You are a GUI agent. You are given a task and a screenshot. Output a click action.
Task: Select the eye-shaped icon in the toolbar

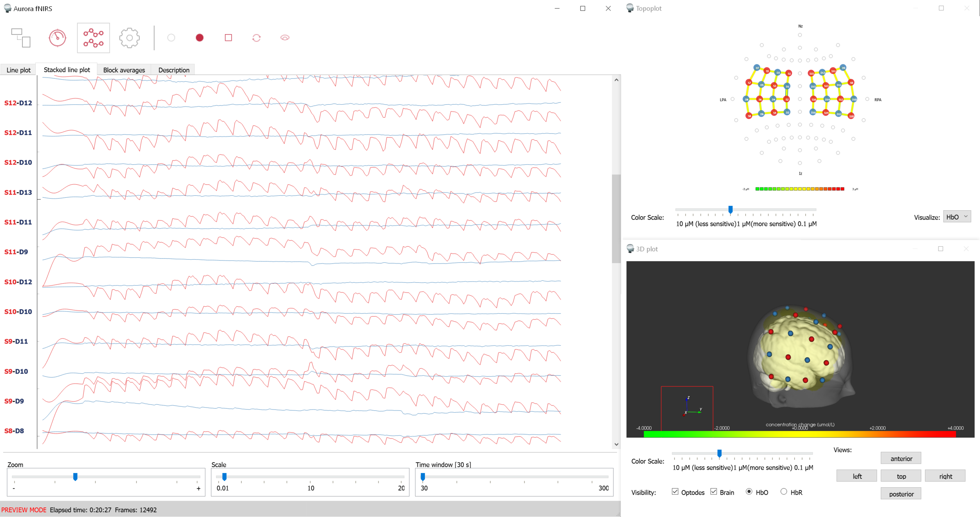click(x=285, y=37)
